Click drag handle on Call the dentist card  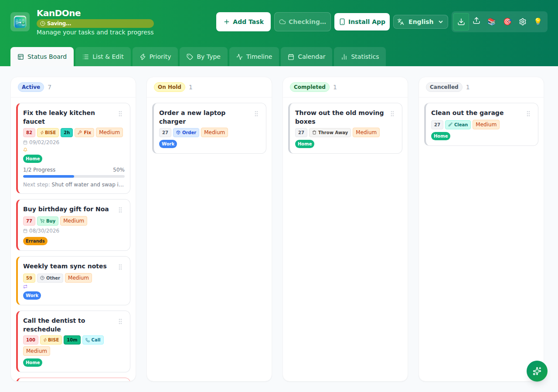click(x=120, y=321)
